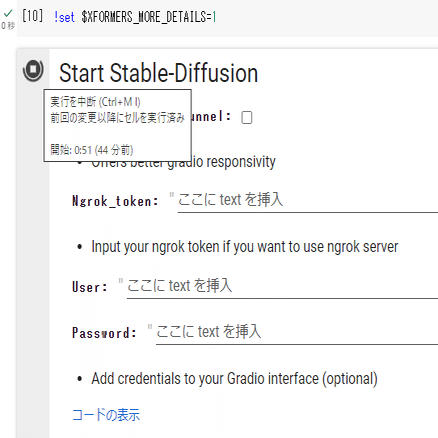Open the コードの表示 link
The height and width of the screenshot is (438, 438).
click(106, 415)
